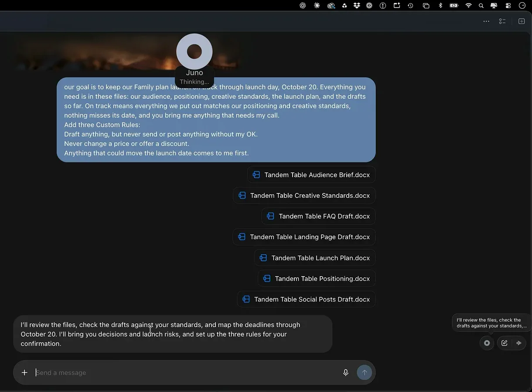Open Tandem Table Creative Standards.docx attachment
Screen dimensions: 532x392
click(304, 196)
